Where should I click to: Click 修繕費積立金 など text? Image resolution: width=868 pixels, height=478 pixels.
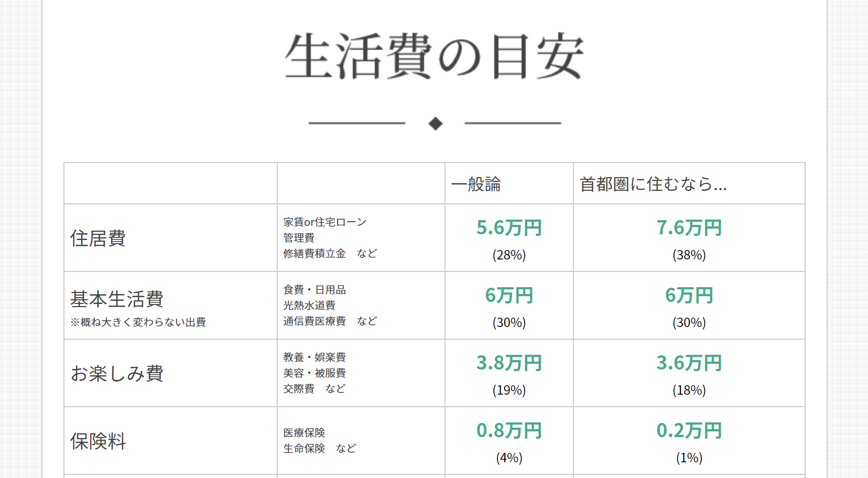click(330, 253)
